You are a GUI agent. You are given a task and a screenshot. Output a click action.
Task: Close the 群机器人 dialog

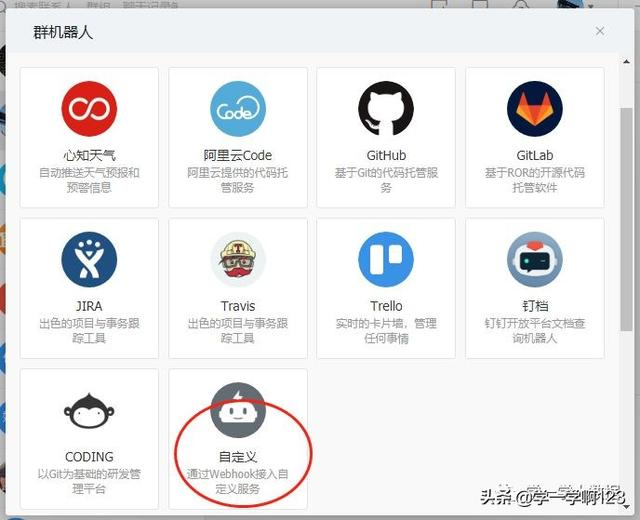click(600, 31)
